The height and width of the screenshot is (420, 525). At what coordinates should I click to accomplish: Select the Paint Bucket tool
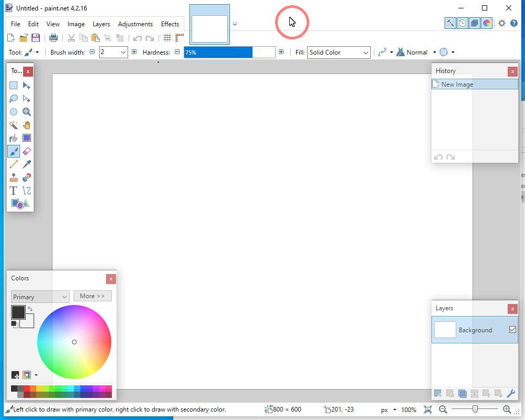[14, 138]
